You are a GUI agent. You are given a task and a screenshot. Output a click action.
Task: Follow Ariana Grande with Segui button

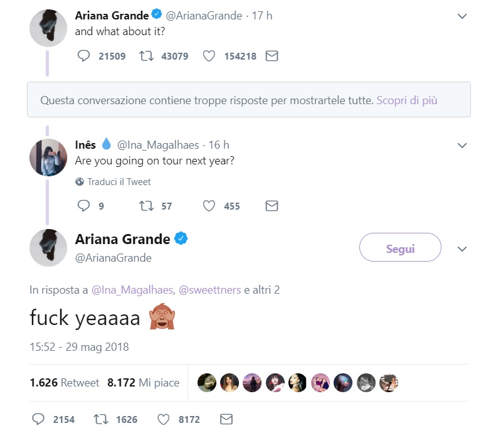pyautogui.click(x=400, y=248)
